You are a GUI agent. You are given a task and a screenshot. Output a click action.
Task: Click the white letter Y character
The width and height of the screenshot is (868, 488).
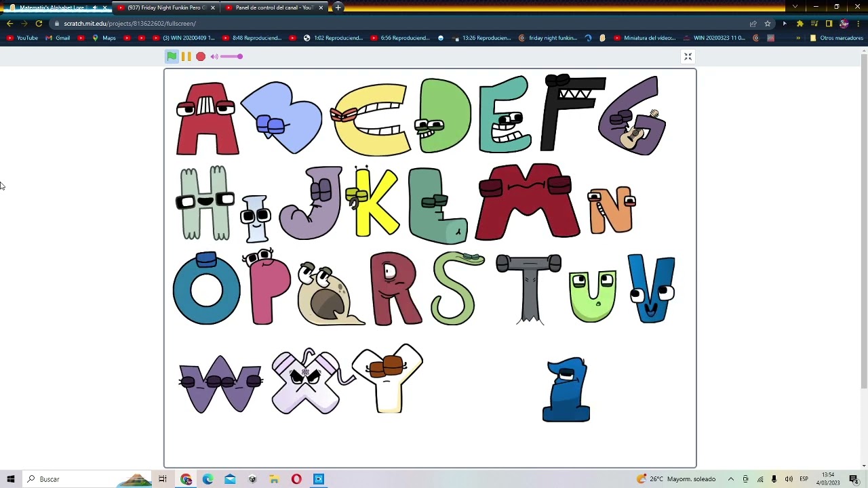[x=387, y=378]
